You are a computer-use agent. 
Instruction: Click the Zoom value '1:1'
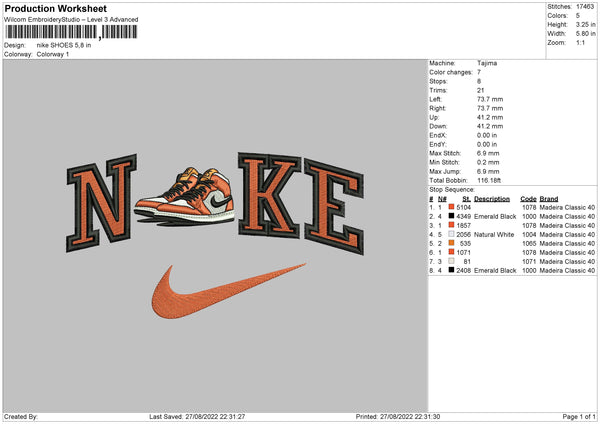(580, 42)
